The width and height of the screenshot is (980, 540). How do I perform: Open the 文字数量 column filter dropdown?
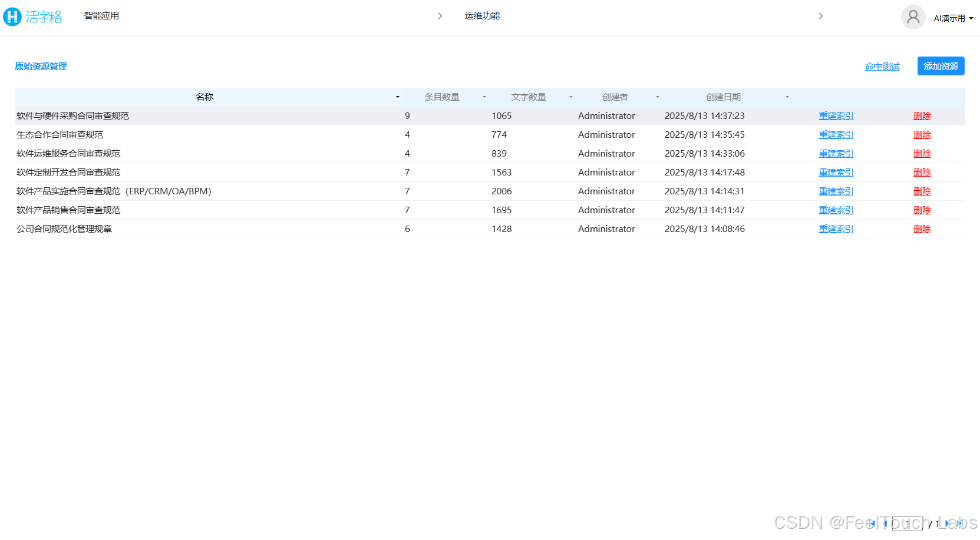tap(571, 97)
